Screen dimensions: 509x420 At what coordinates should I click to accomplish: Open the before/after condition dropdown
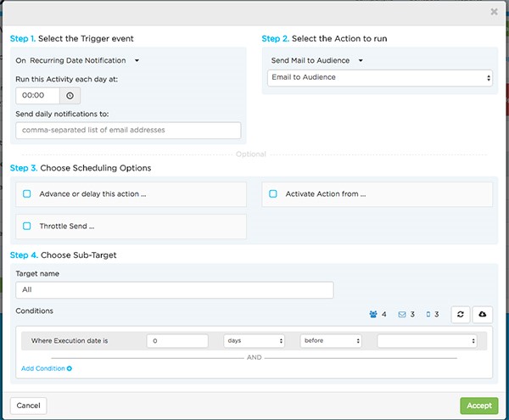click(331, 341)
